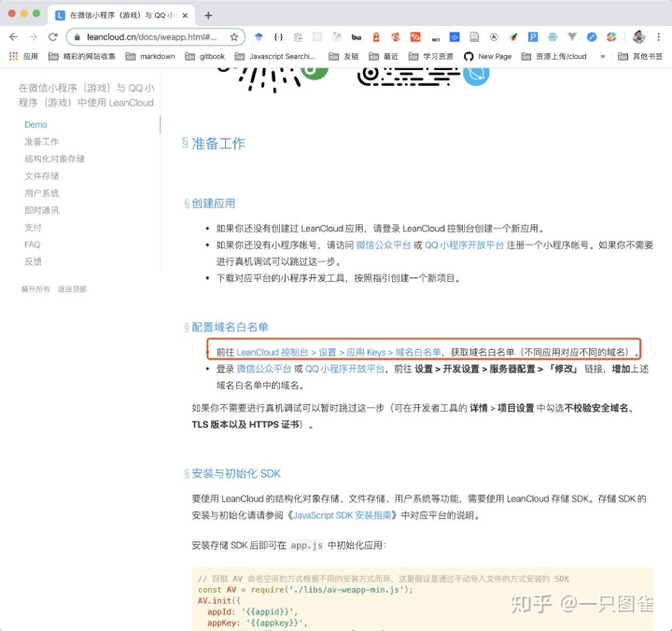Click the sidebar title 在微信小程序（游戏）与 QQ 小程序
The image size is (672, 631).
(x=86, y=95)
